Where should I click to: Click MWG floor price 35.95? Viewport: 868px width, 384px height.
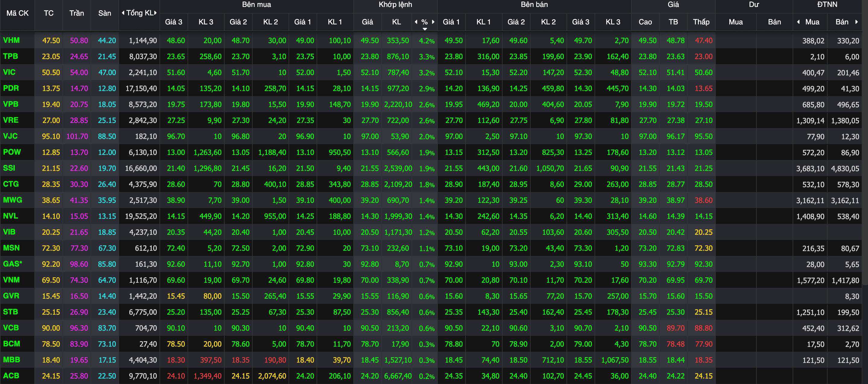pyautogui.click(x=107, y=200)
